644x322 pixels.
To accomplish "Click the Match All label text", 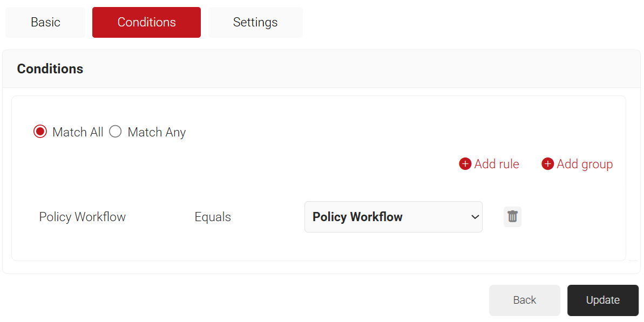I will pyautogui.click(x=78, y=132).
